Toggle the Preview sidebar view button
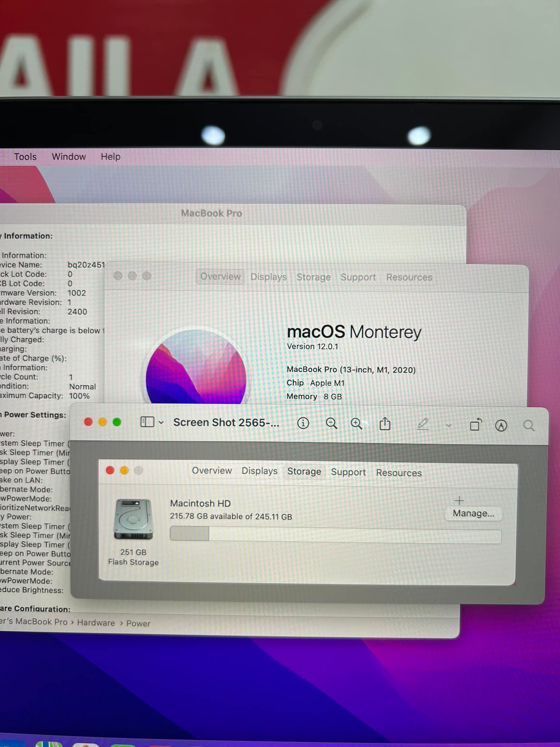 [147, 422]
